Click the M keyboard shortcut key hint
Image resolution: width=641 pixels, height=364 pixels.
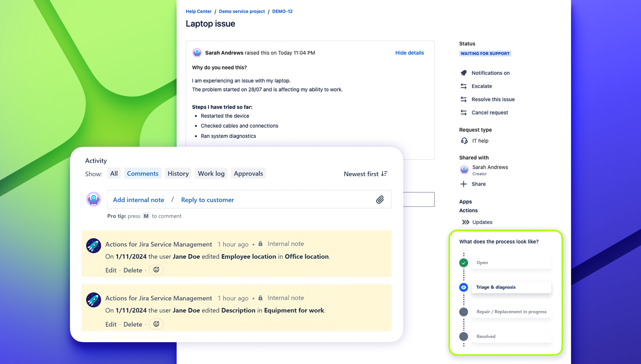[146, 216]
